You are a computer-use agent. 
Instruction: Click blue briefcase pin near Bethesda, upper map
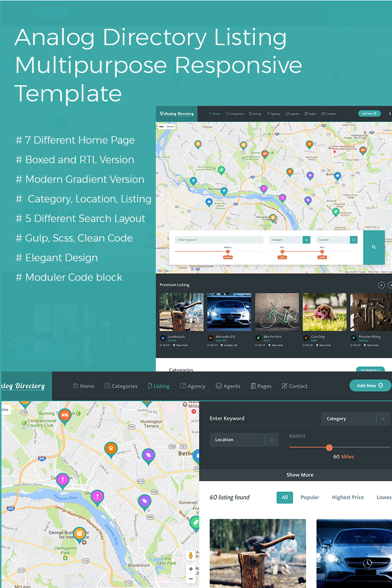pos(338,176)
